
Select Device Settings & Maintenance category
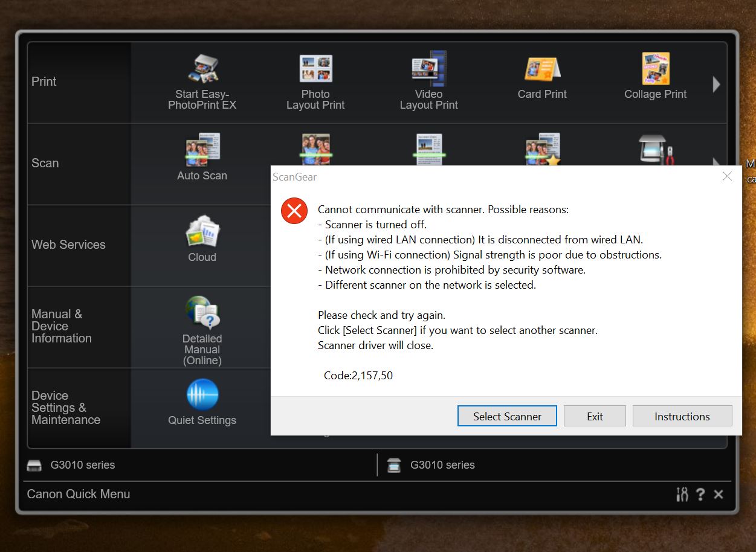pyautogui.click(x=66, y=408)
